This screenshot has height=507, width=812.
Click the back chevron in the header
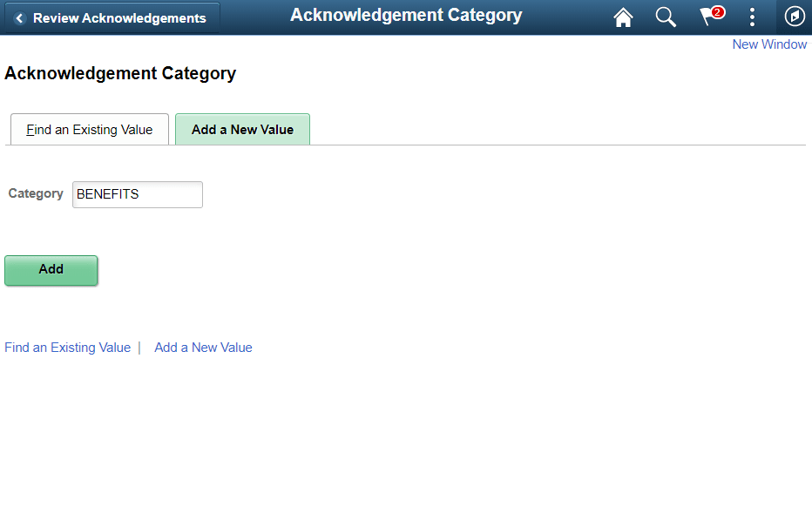[x=20, y=17]
